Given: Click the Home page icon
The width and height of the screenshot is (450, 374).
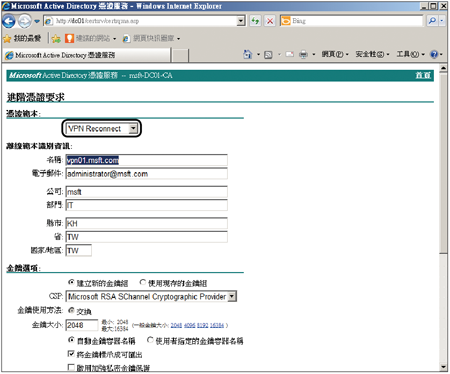Looking at the screenshot, I should tap(247, 54).
